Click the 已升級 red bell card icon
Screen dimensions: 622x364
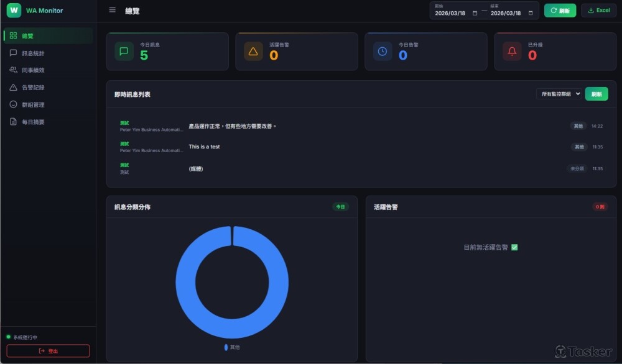pyautogui.click(x=512, y=52)
